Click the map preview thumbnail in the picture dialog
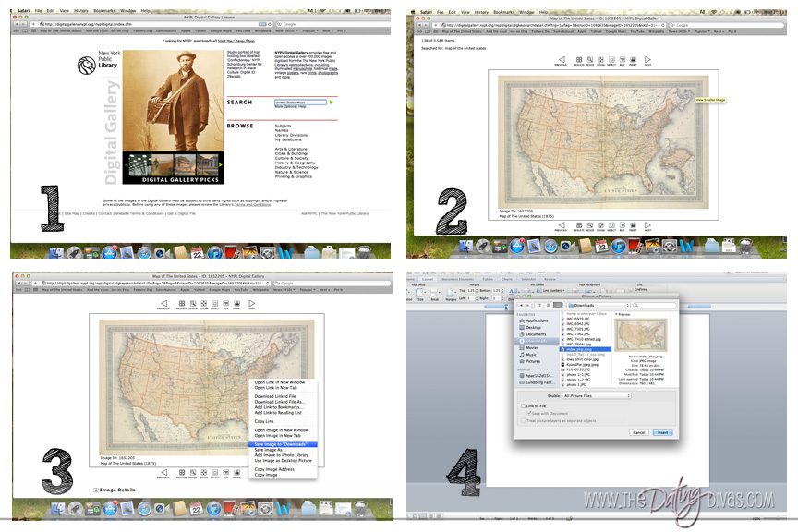The image size is (798, 532). click(x=641, y=335)
